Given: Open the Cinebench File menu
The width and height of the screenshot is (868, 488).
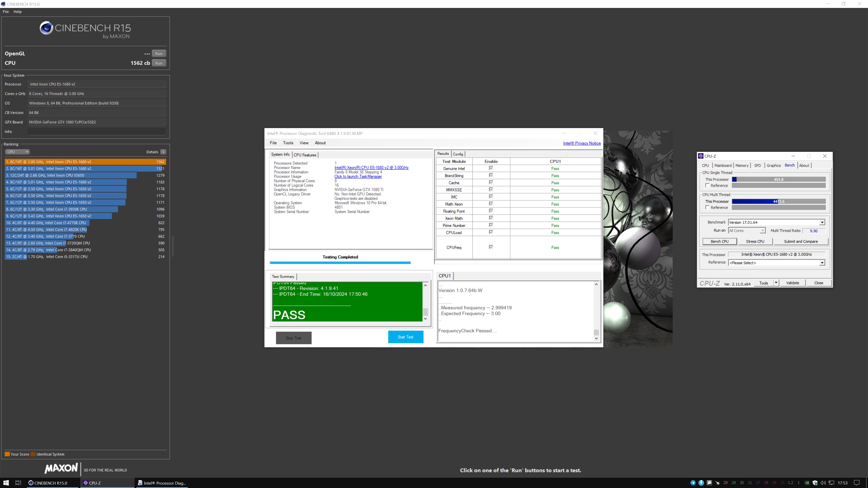Looking at the screenshot, I should point(6,12).
